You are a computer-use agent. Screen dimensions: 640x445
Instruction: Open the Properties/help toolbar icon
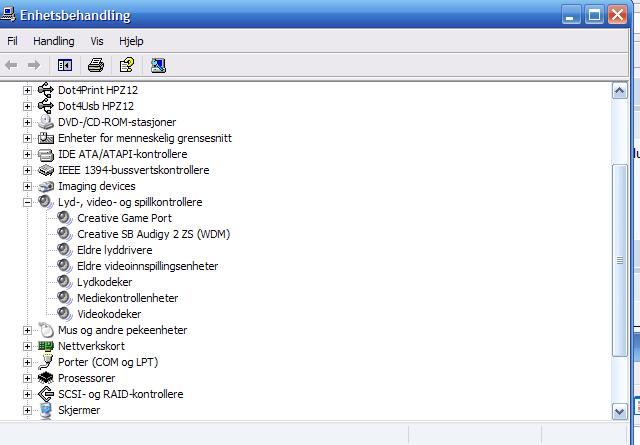pos(127,65)
